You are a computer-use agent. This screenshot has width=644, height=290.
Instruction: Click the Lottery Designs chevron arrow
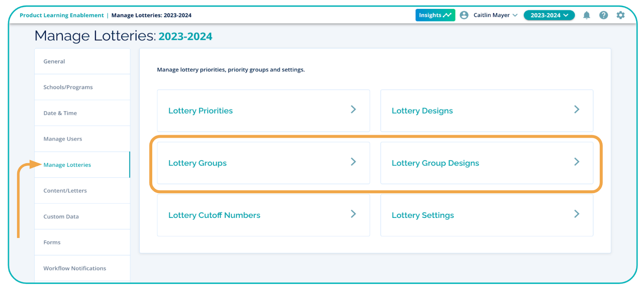(x=576, y=110)
